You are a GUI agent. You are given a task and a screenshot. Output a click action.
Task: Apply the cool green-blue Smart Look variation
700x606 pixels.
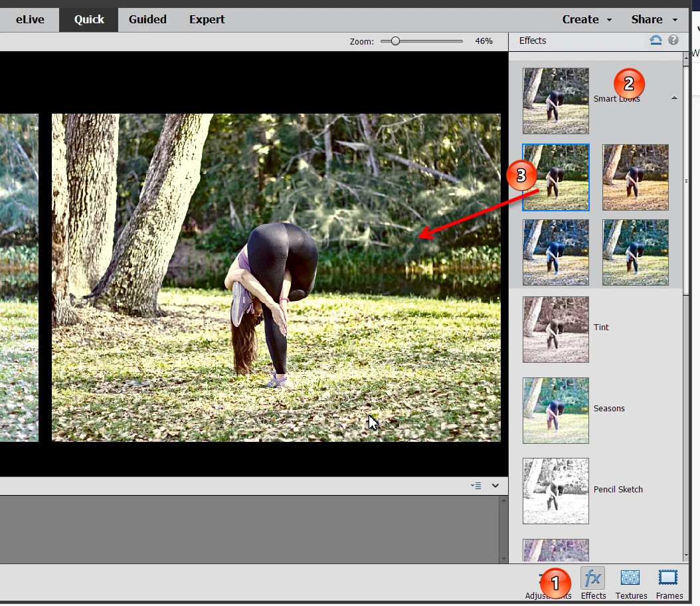[636, 252]
